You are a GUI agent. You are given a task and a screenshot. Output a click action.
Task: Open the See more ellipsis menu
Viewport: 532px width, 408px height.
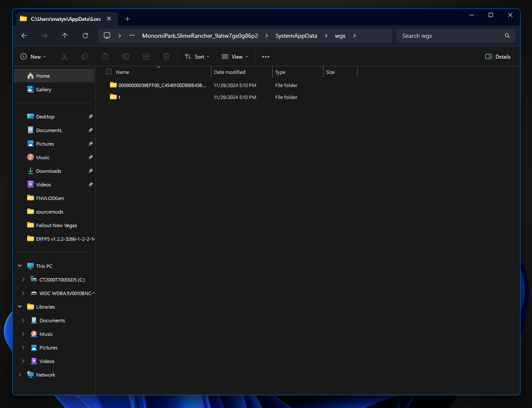[x=266, y=56]
